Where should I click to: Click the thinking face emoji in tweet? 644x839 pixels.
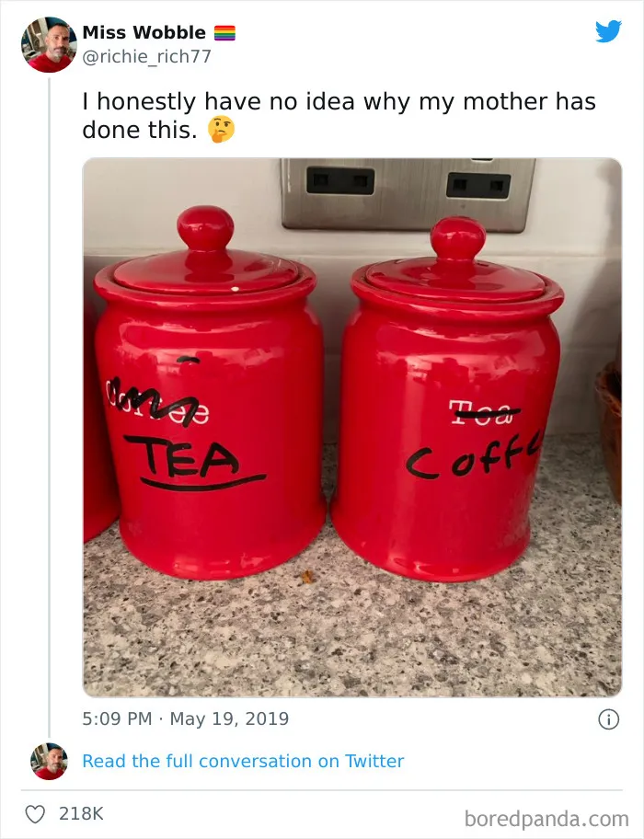221,130
